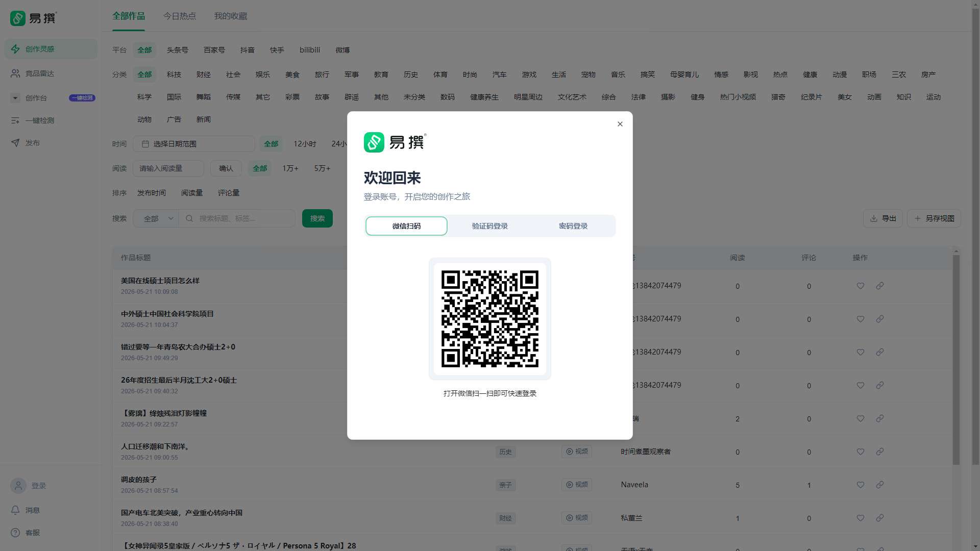Sort by 评论量
The height and width of the screenshot is (551, 980).
click(228, 193)
